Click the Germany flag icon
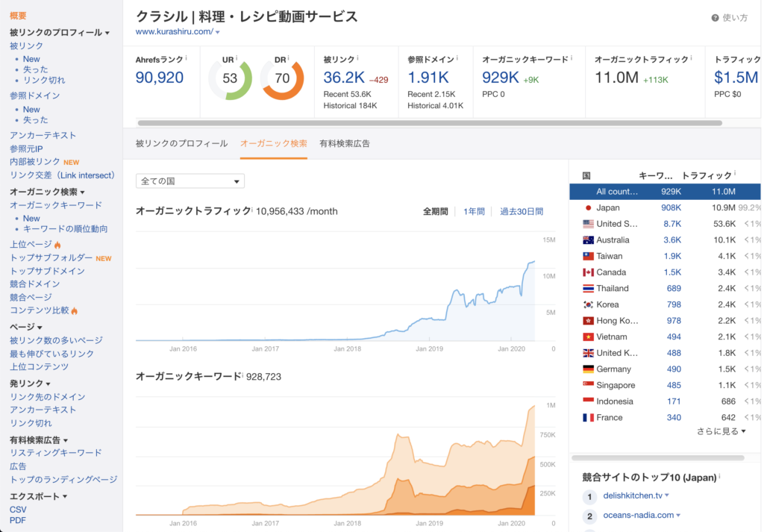Image resolution: width=764 pixels, height=532 pixels. [588, 369]
